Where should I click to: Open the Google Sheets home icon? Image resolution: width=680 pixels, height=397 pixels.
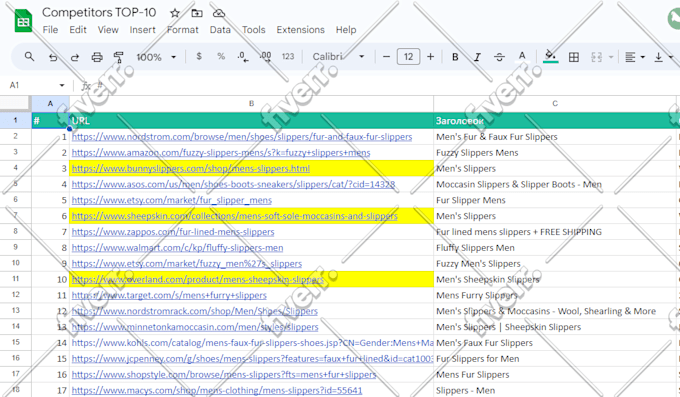click(x=23, y=20)
